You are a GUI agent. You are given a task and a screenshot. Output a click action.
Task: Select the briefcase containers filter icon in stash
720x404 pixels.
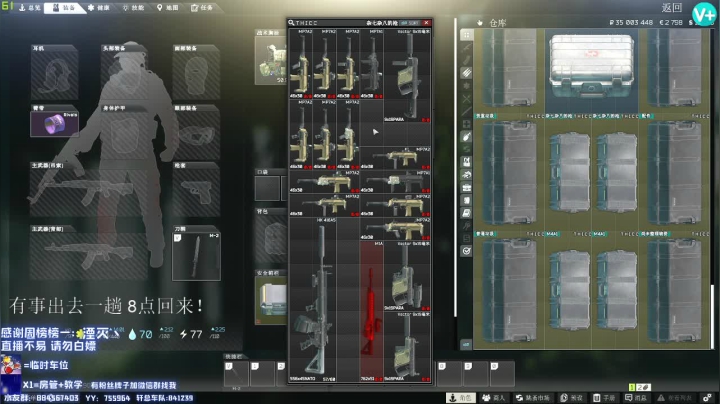tap(467, 187)
